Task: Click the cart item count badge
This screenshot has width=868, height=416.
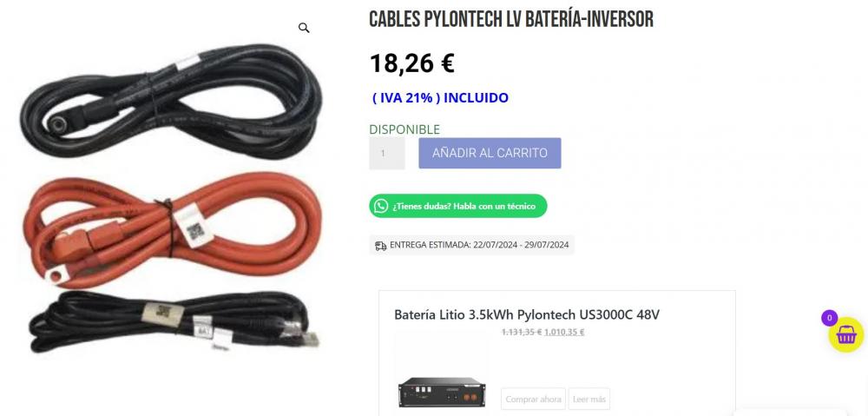Action: (829, 318)
